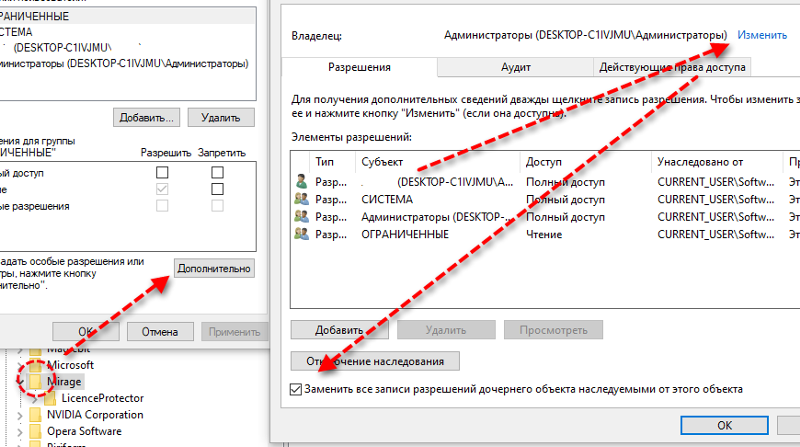Click Отмена in permissions dialog
Viewport: 800px width, 447px height.
160,332
